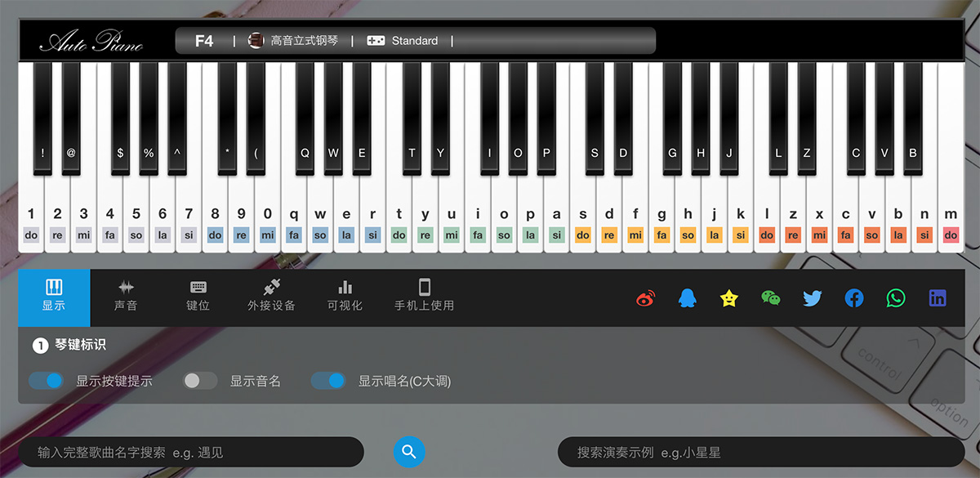Hit the white key labeled q fa
The height and width of the screenshot is (478, 980).
pyautogui.click(x=294, y=214)
